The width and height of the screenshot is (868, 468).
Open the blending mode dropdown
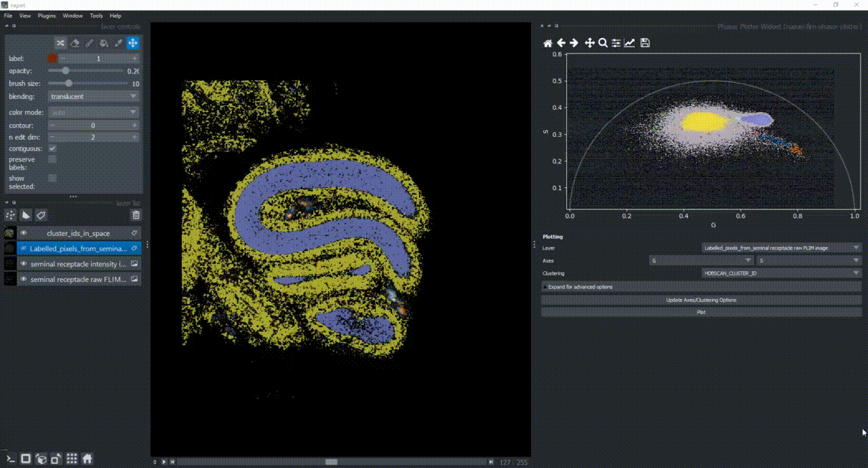94,96
